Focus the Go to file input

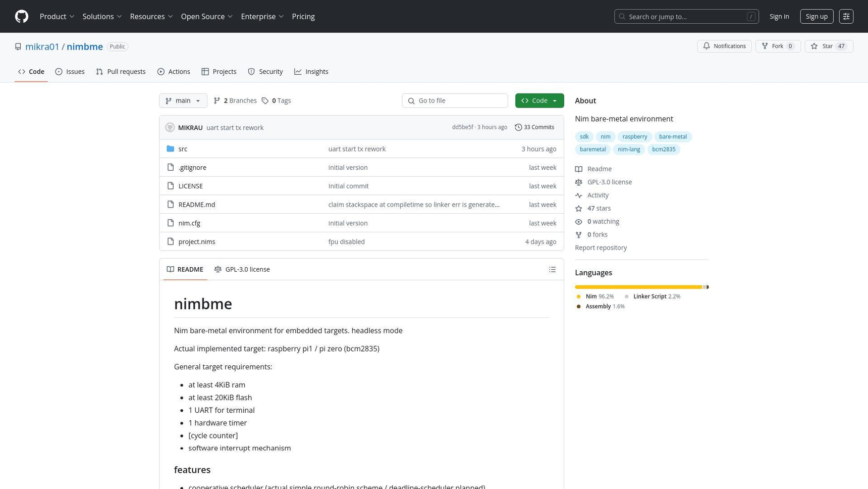(x=455, y=101)
